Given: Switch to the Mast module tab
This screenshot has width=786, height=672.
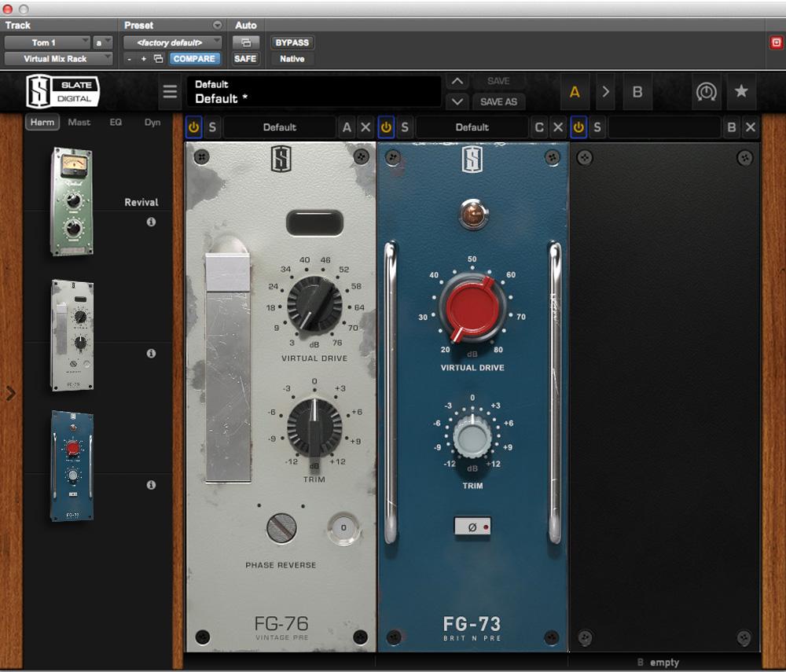Looking at the screenshot, I should (79, 123).
